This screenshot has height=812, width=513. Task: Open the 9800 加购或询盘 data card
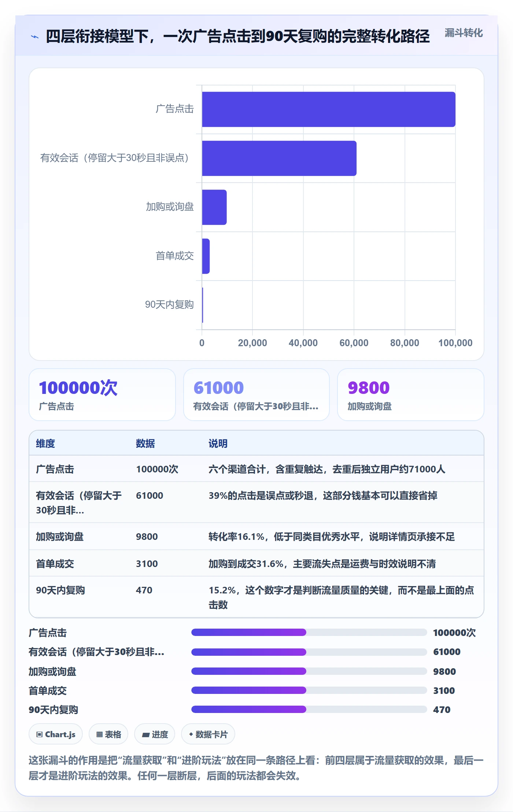coord(411,395)
